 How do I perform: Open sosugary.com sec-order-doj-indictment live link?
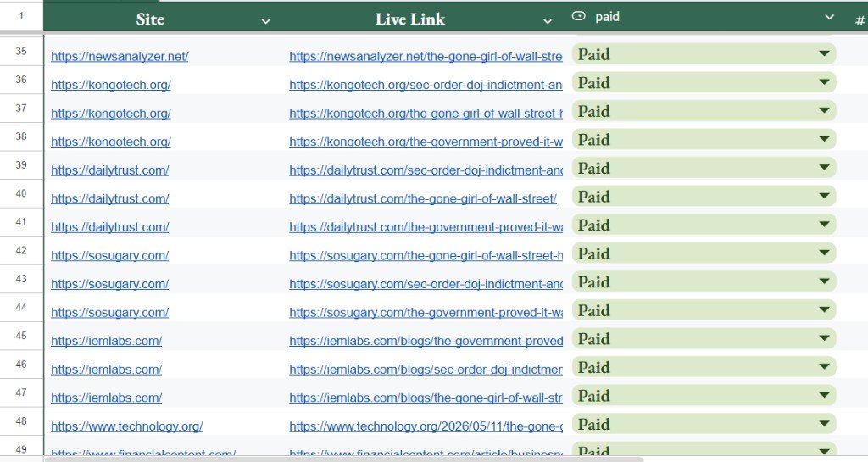(426, 284)
